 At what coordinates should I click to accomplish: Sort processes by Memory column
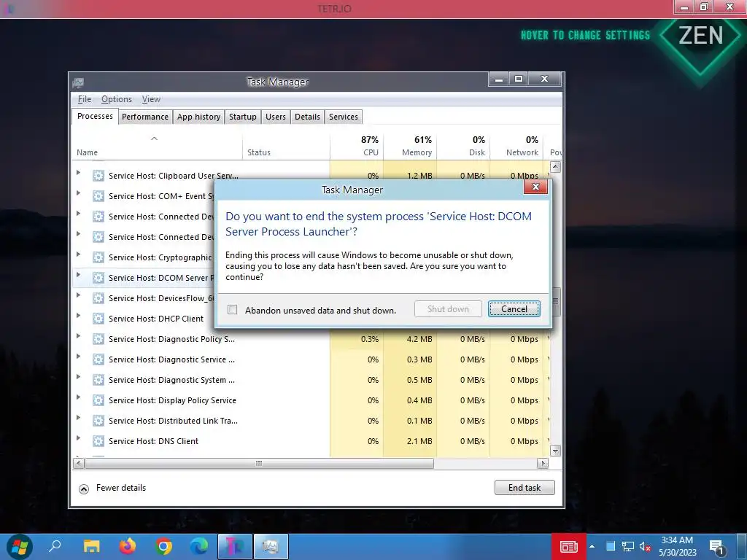tap(410, 147)
